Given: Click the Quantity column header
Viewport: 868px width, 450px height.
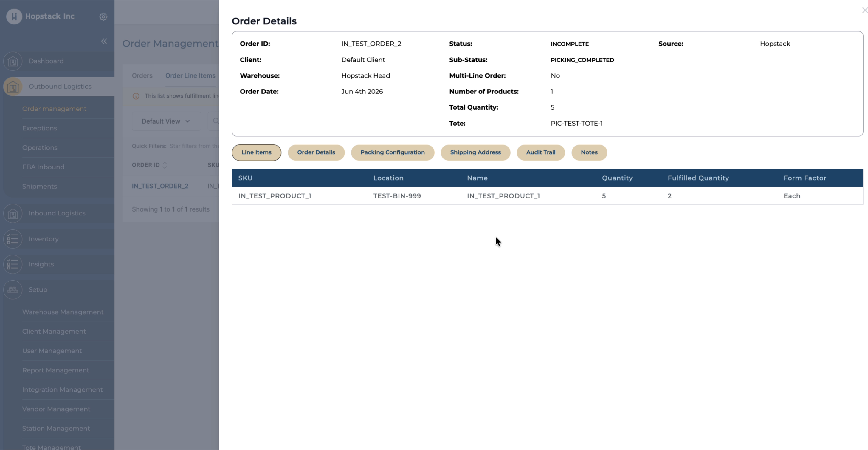Looking at the screenshot, I should (617, 178).
